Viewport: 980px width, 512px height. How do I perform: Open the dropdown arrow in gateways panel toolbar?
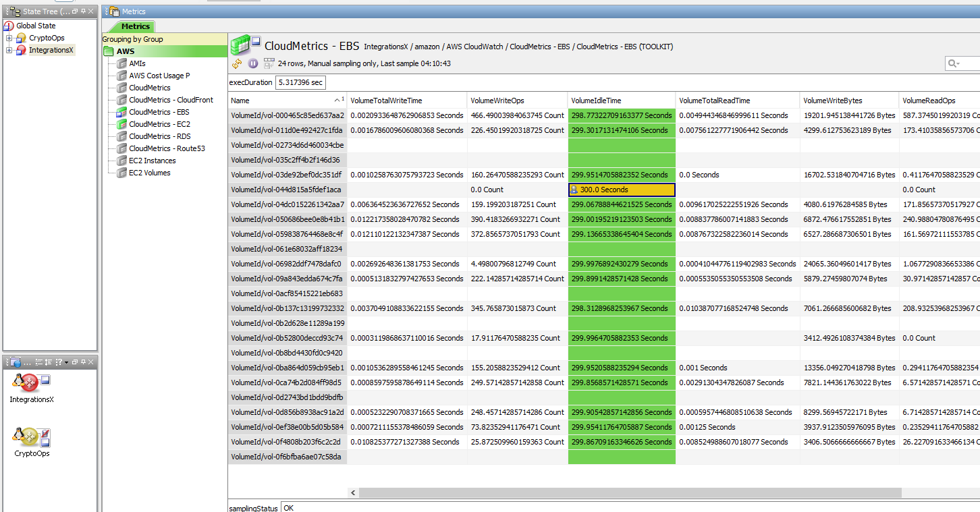(x=66, y=362)
